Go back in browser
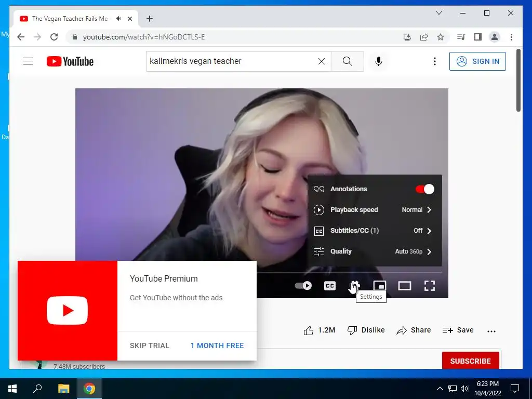Screen dimensions: 532x399 point(21,37)
